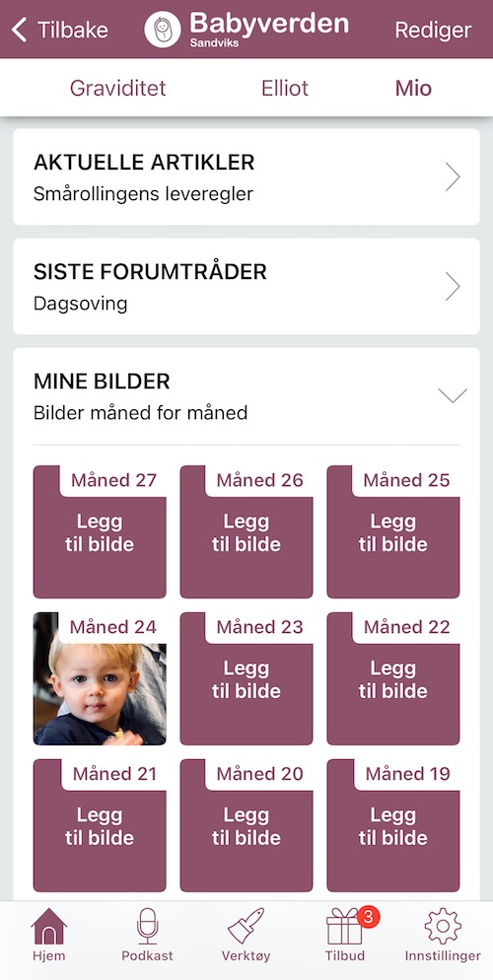
Task: Tap the Babyverden baby logo icon
Action: point(163,30)
